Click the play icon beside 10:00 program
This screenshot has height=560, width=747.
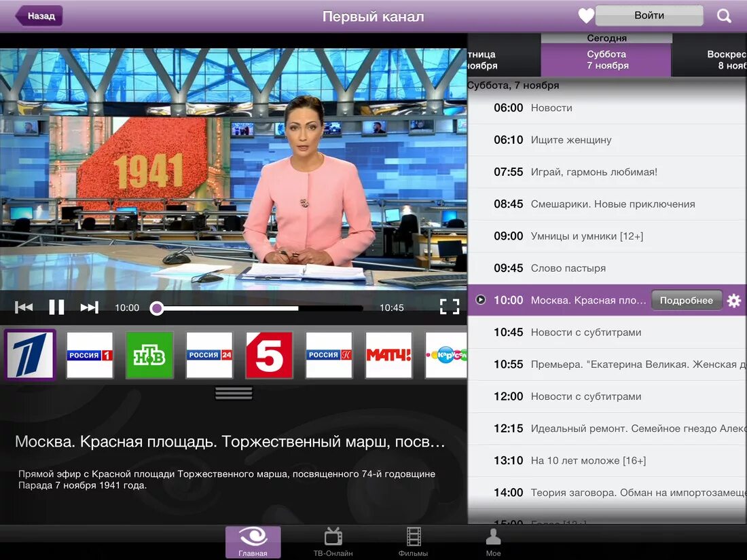pos(481,299)
